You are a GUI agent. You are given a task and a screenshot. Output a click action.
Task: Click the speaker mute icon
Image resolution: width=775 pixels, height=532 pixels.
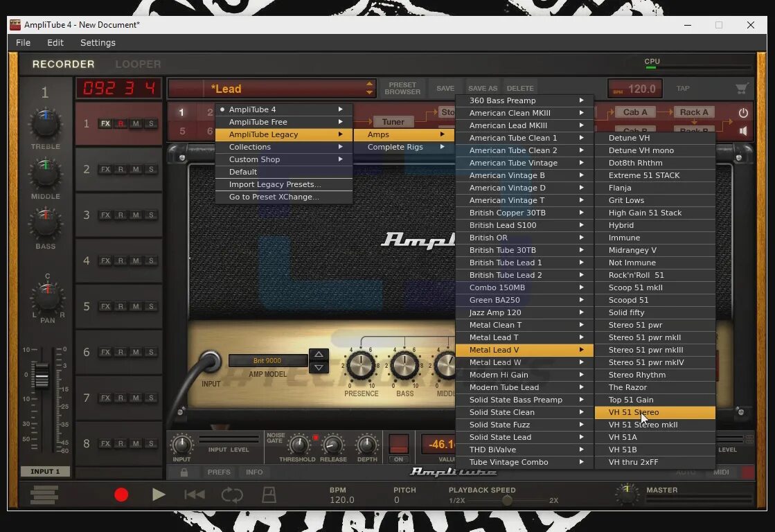coord(743,130)
